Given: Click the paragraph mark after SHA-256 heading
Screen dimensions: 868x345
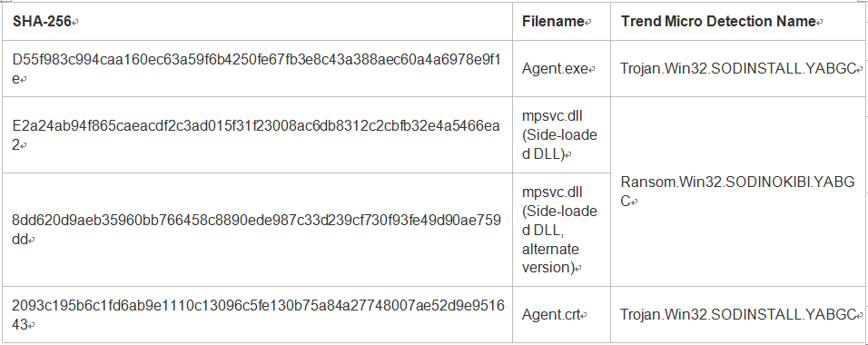Looking at the screenshot, I should coord(75,23).
